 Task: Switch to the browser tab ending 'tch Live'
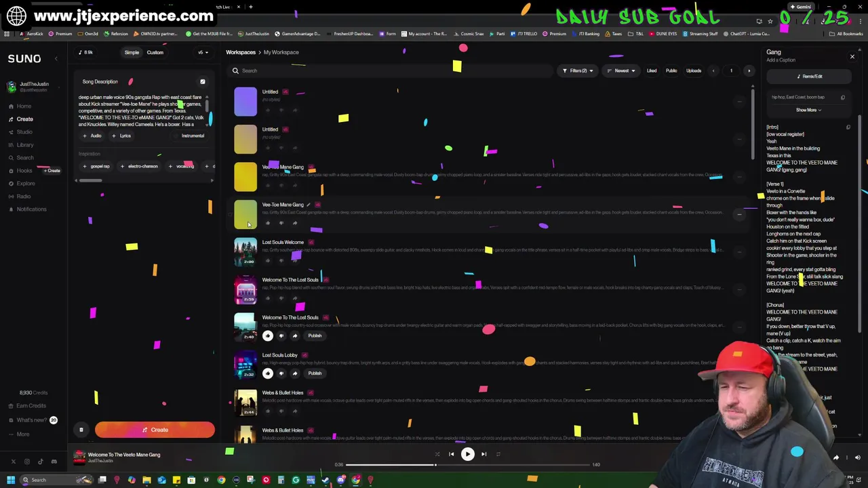[224, 7]
